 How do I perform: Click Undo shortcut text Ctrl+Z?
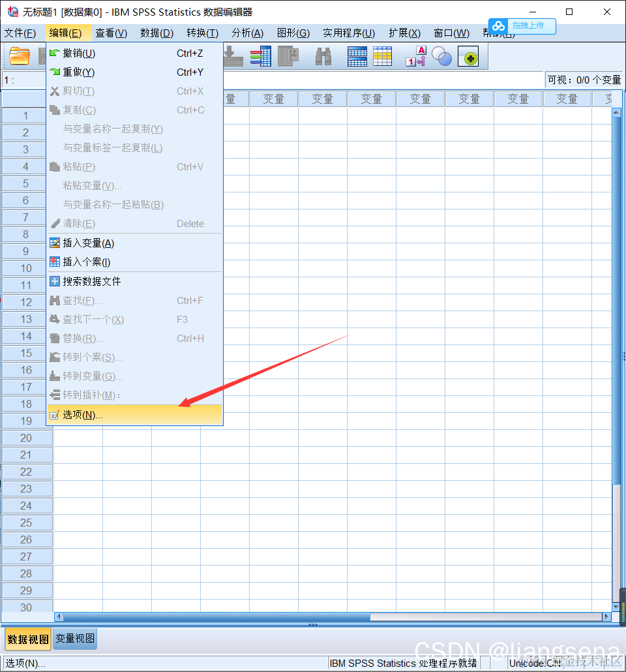point(190,53)
